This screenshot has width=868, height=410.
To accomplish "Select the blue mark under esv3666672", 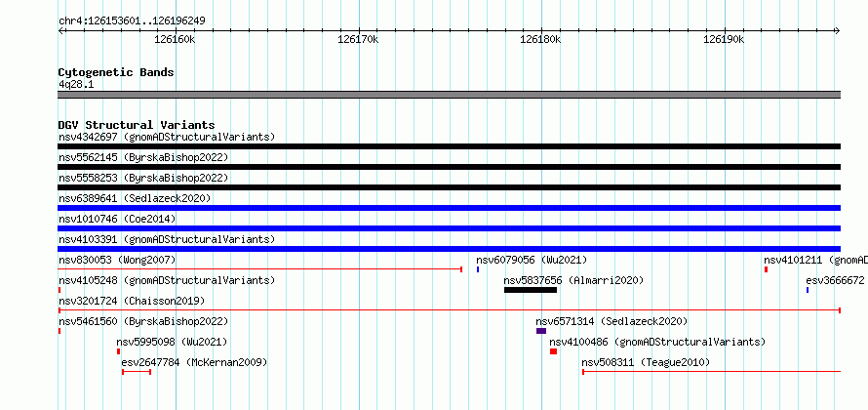I will [808, 290].
